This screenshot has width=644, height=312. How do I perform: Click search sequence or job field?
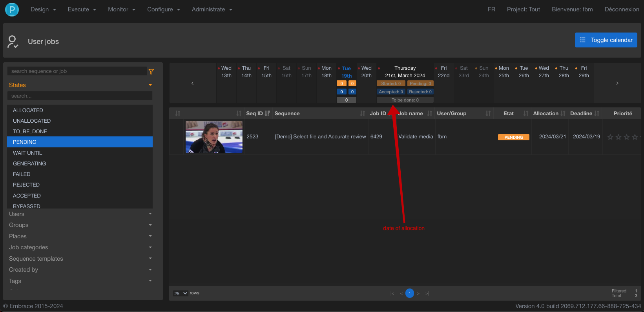pos(77,71)
